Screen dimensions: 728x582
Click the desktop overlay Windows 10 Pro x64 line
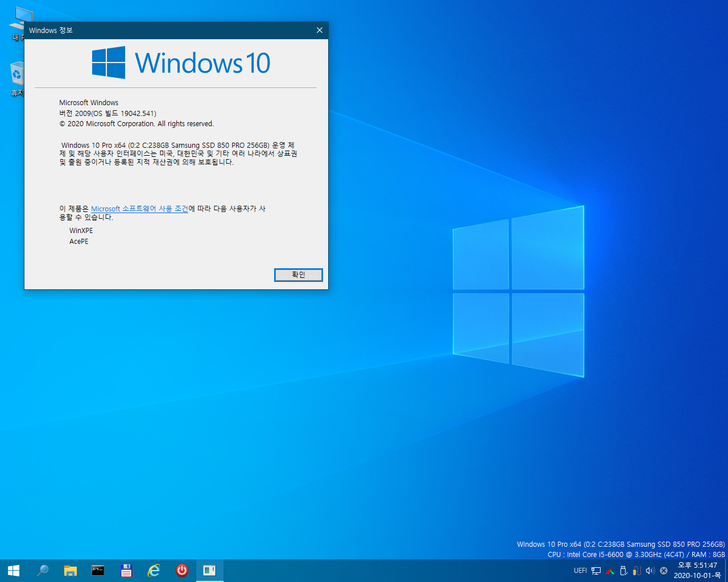(x=621, y=544)
